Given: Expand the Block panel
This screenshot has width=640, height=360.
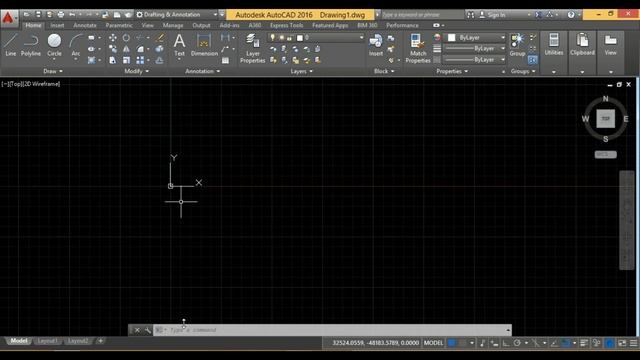Looking at the screenshot, I should pyautogui.click(x=384, y=71).
